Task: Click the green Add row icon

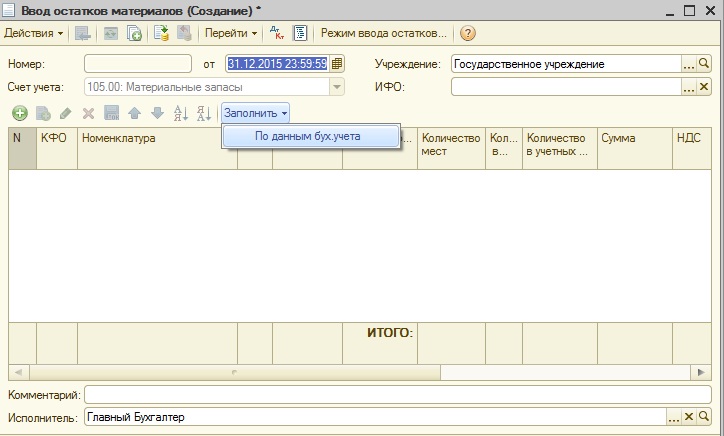Action: coord(19,113)
